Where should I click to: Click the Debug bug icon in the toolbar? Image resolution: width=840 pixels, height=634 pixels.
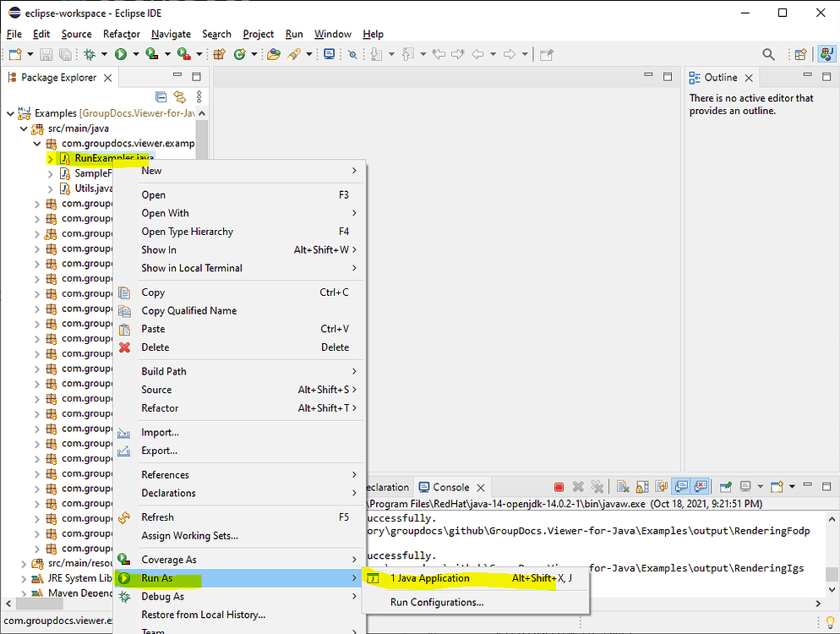pyautogui.click(x=90, y=54)
